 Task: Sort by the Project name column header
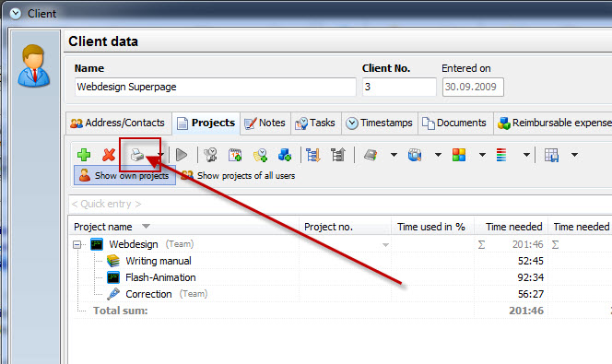pos(183,227)
